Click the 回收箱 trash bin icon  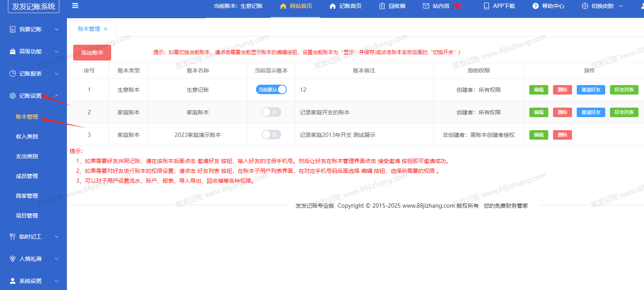click(382, 6)
